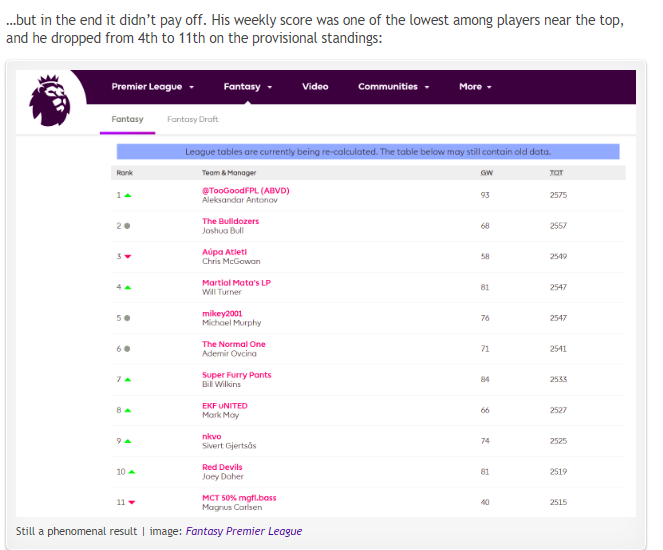Click total score 2515
This screenshot has height=550, width=663.
[558, 503]
